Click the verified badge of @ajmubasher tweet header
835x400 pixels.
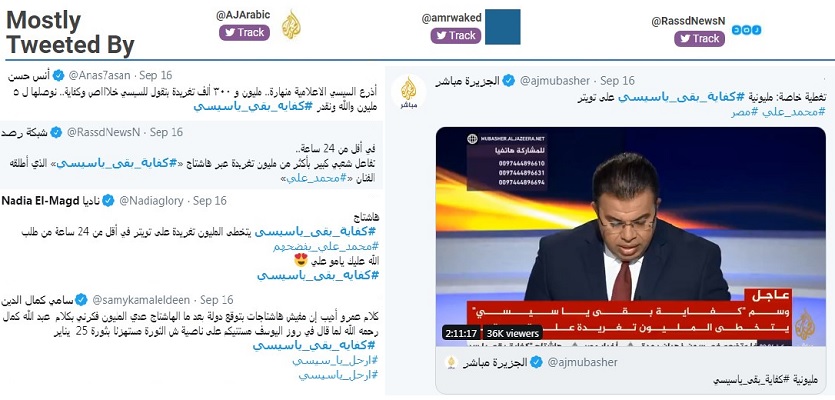509,80
